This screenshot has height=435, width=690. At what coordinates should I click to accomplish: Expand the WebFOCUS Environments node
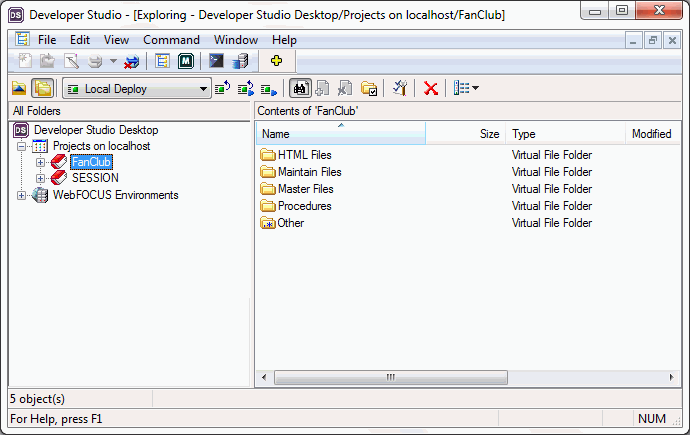(x=21, y=195)
